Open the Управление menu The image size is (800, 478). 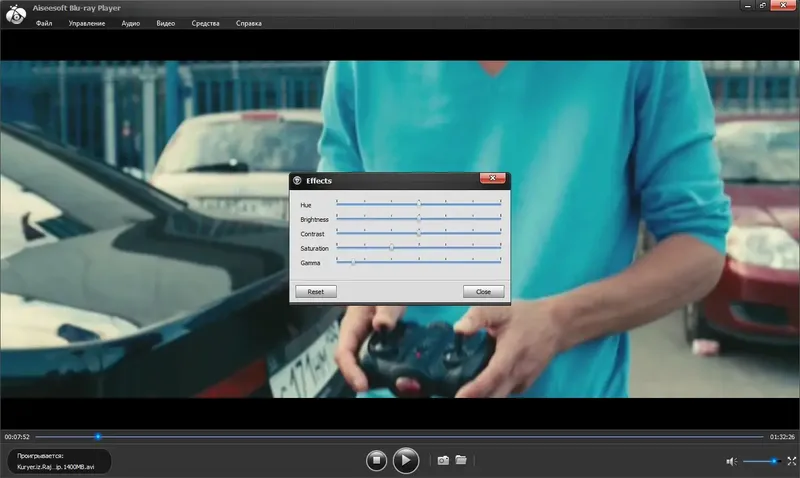[87, 23]
